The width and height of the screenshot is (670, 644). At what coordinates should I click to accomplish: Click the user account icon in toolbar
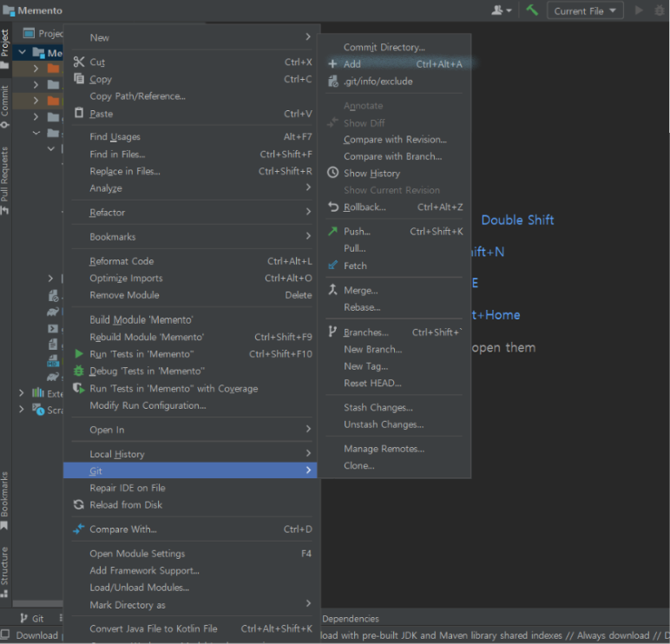[502, 10]
